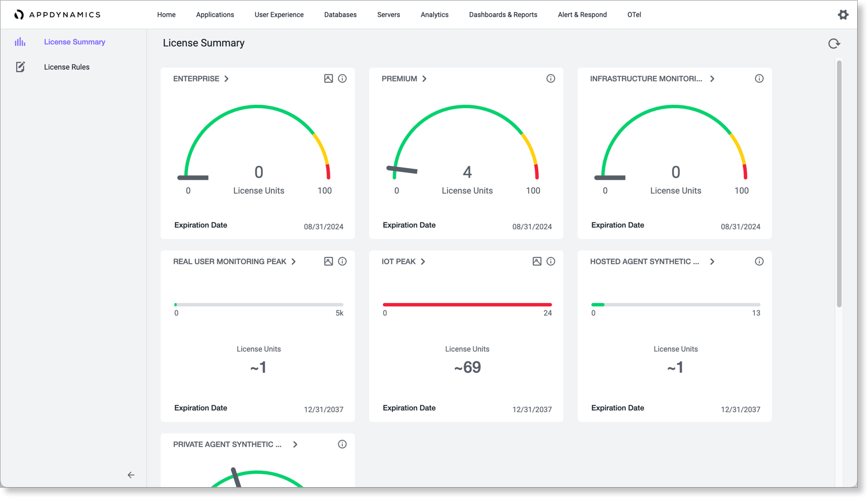
Task: Click the AppDynamics logo
Action: coord(57,15)
